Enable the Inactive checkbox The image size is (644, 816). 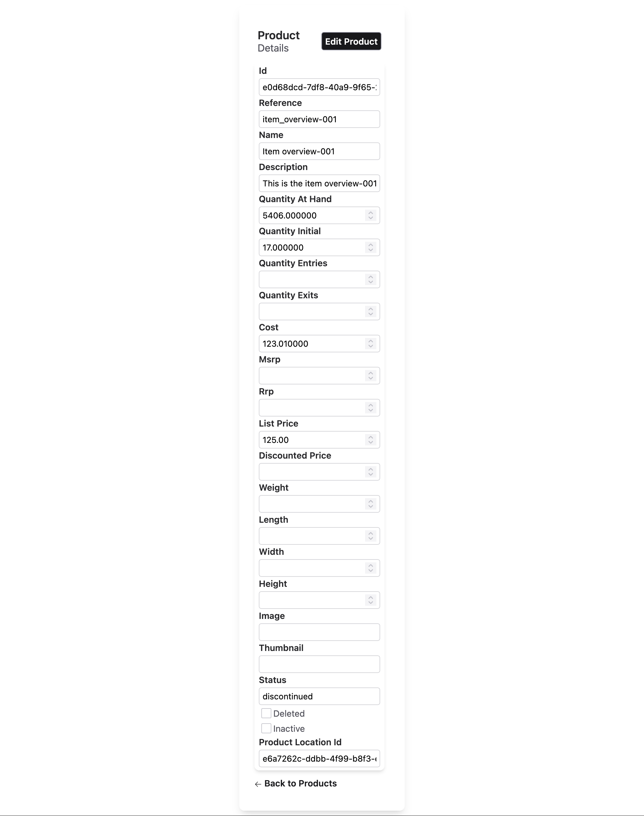click(x=266, y=728)
